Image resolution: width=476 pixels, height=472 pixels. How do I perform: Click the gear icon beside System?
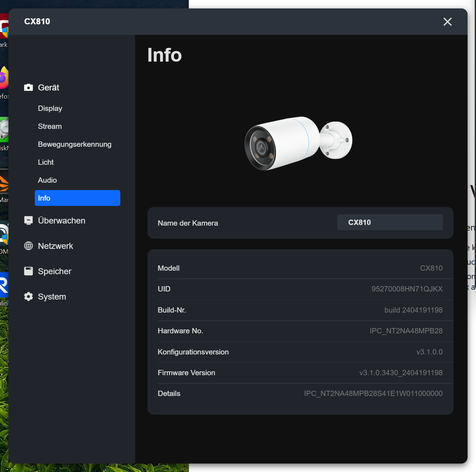[x=28, y=297]
